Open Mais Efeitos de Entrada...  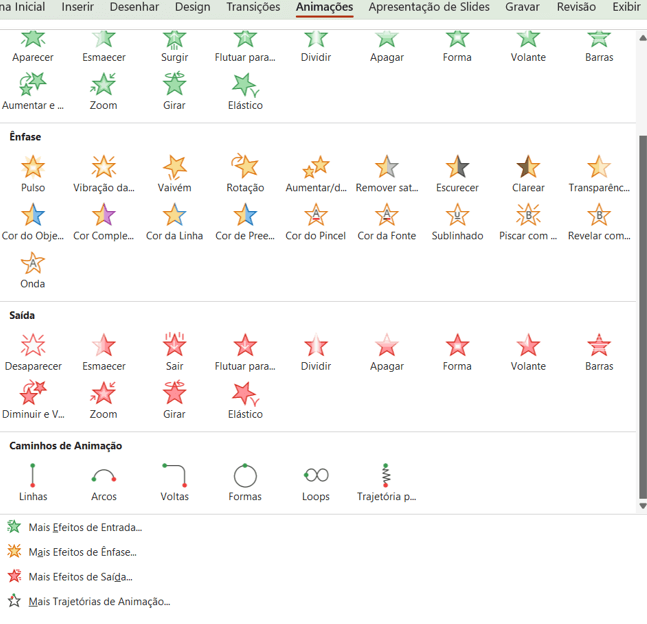tap(75, 527)
